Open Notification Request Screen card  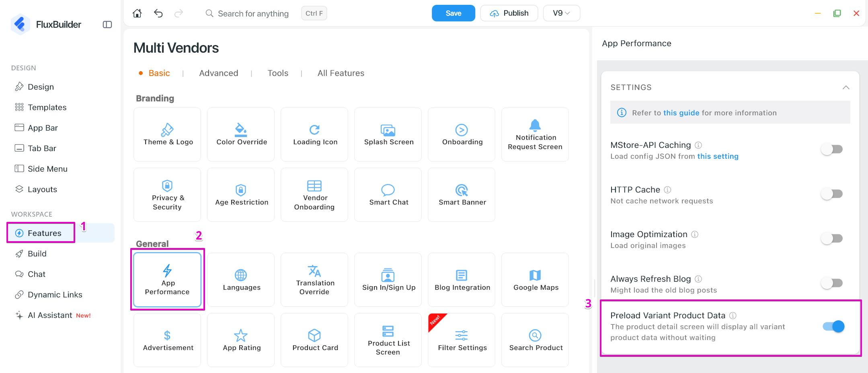pos(535,134)
